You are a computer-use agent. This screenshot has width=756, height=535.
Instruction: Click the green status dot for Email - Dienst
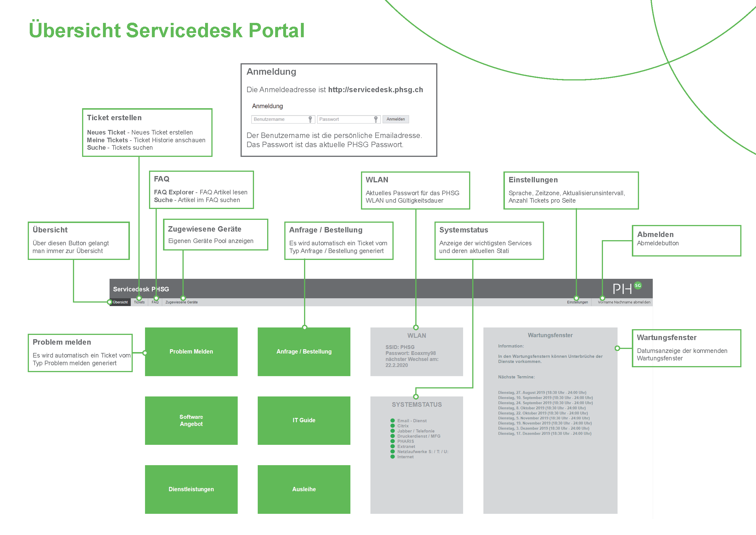pyautogui.click(x=392, y=421)
